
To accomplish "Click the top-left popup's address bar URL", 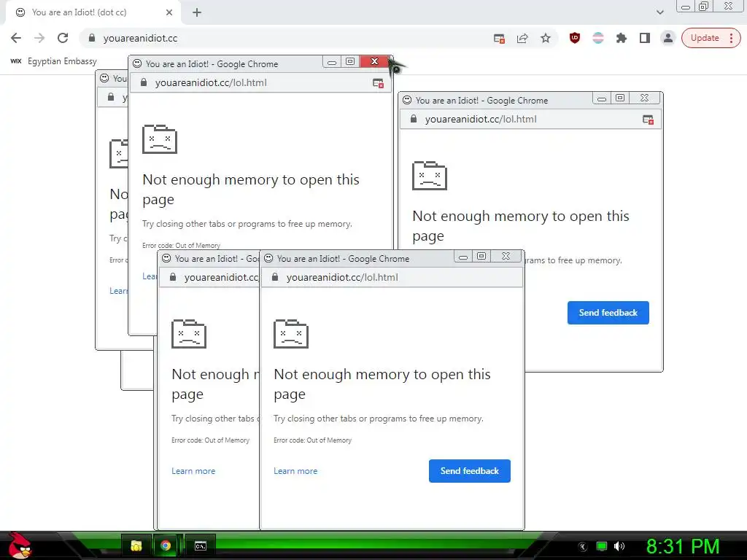I will click(211, 83).
